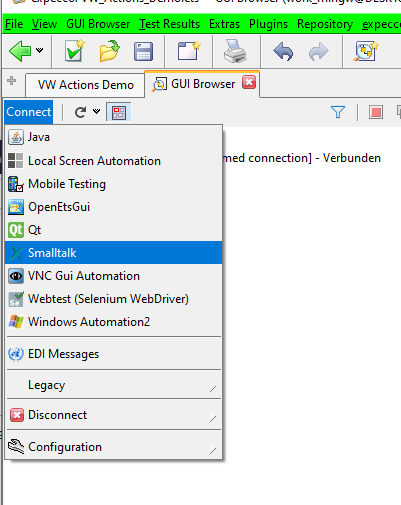The image size is (401, 505).
Task: Click the EDI Messages globe icon
Action: point(16,354)
